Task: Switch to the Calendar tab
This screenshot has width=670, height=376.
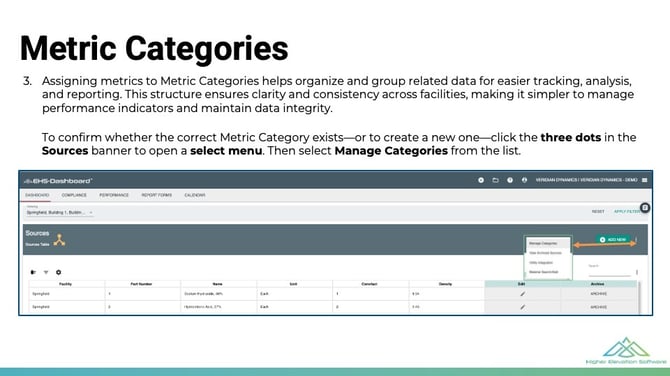Action: point(195,195)
